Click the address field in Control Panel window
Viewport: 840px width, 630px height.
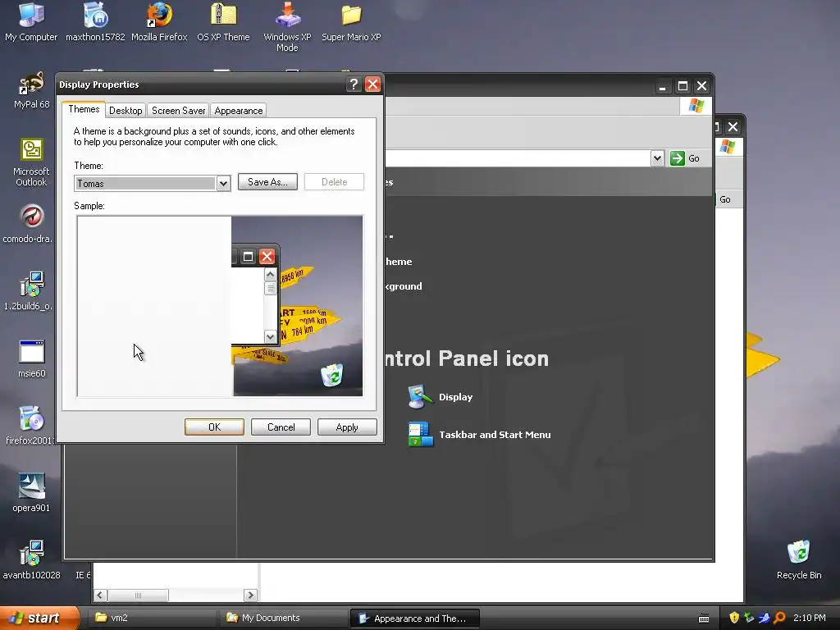[x=517, y=158]
